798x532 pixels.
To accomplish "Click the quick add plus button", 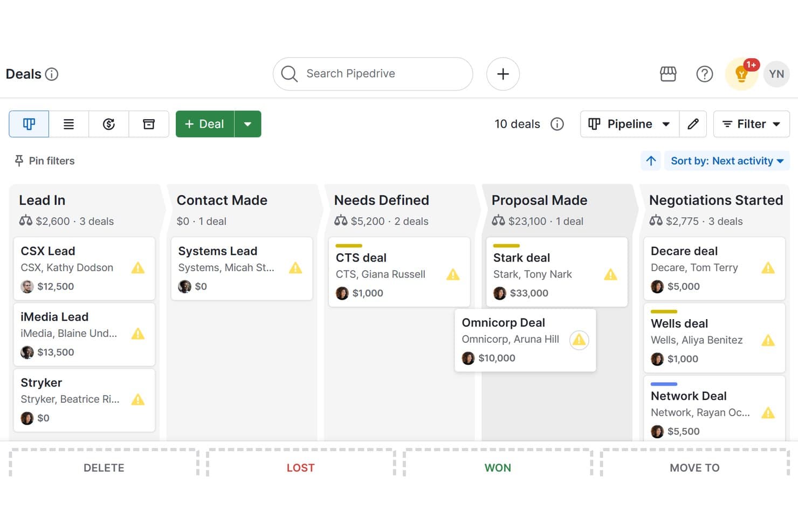I will pyautogui.click(x=503, y=74).
